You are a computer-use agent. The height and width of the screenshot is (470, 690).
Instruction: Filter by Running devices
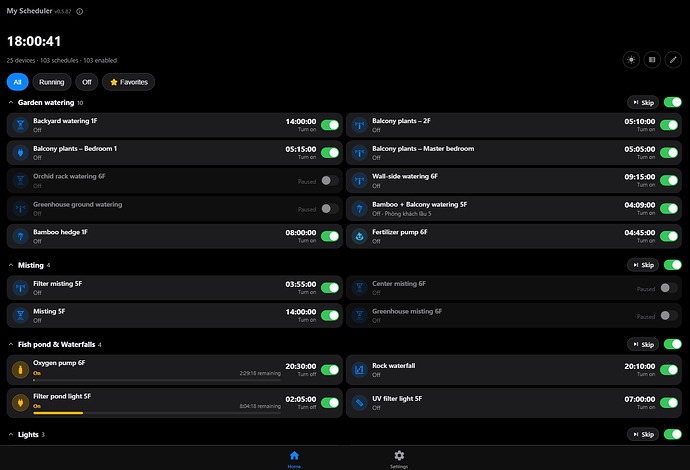pyautogui.click(x=51, y=82)
